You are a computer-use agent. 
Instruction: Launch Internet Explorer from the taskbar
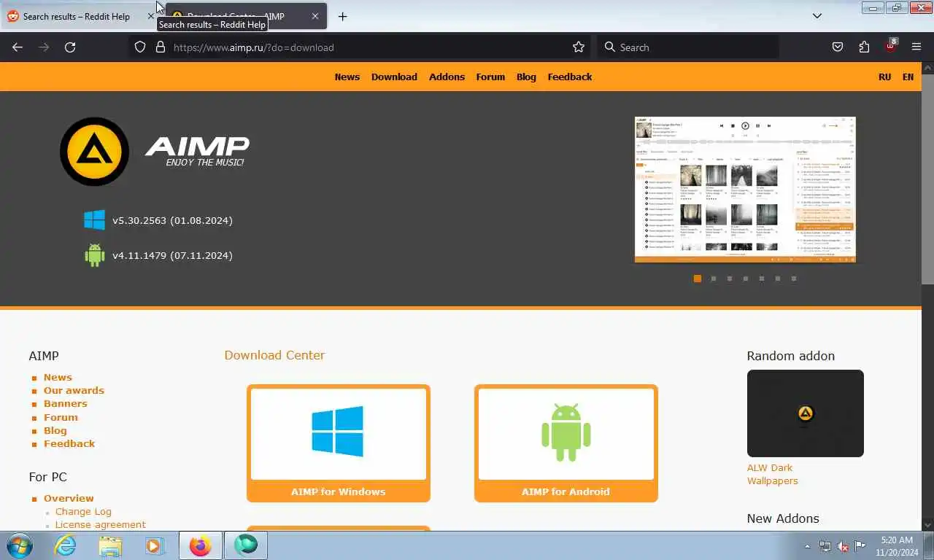point(65,545)
